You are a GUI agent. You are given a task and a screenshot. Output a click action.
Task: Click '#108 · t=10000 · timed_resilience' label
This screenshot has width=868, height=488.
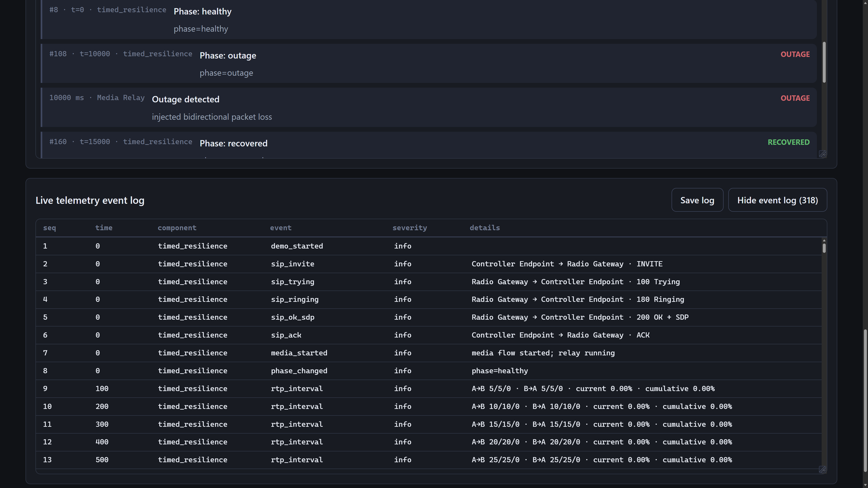[121, 54]
